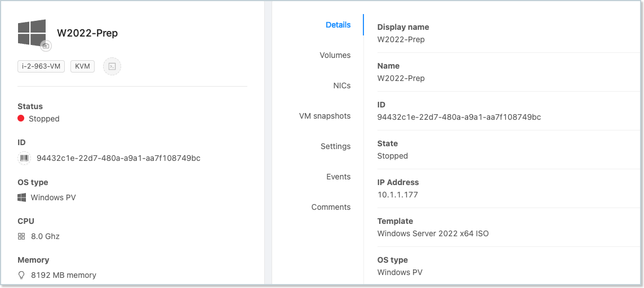Click the barcode icon next to the ID
This screenshot has width=644, height=288.
tap(24, 158)
